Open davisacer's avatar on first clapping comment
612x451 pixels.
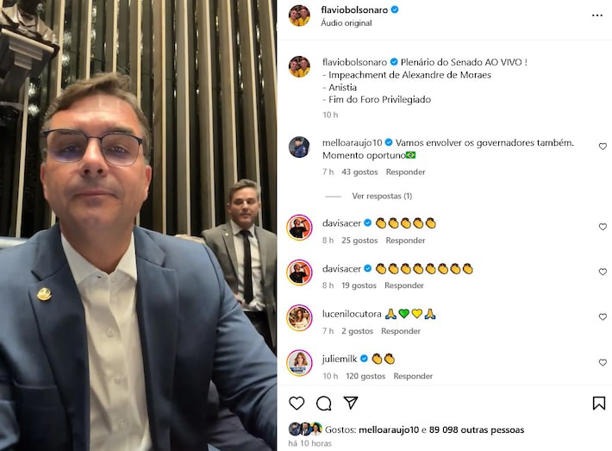(299, 227)
